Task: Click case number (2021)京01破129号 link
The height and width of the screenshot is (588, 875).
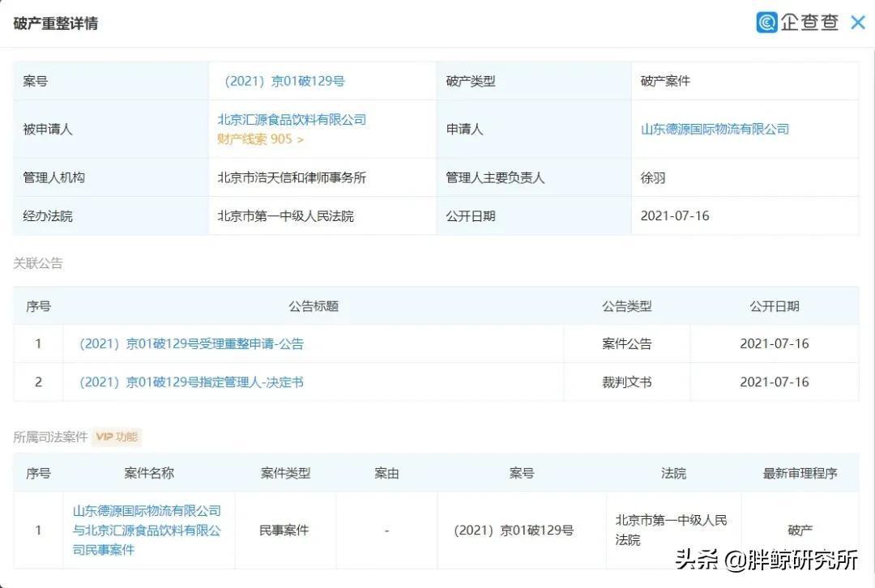Action: (x=284, y=81)
